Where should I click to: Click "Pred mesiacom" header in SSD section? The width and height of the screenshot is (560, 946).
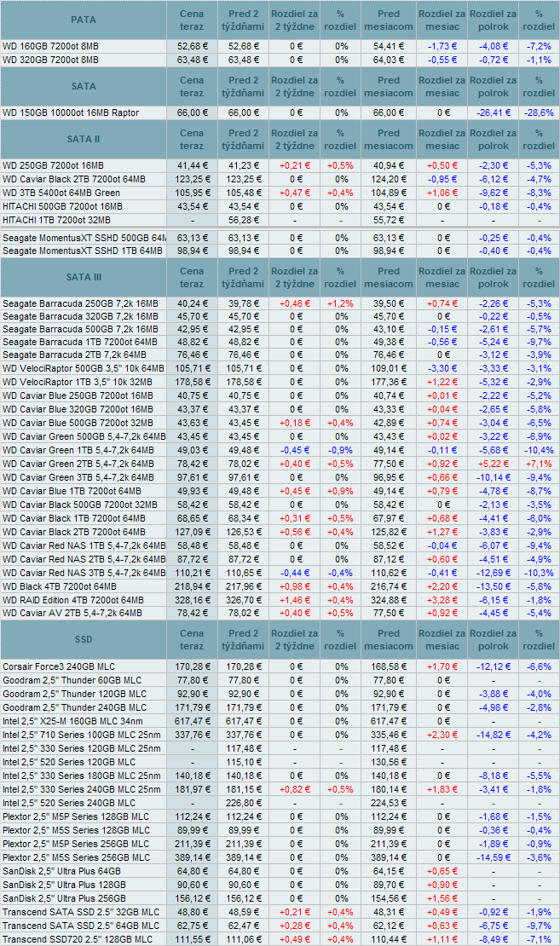[389, 639]
